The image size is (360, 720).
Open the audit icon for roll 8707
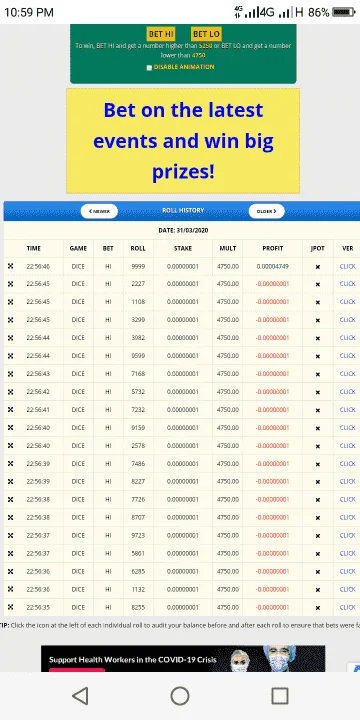(x=10, y=517)
